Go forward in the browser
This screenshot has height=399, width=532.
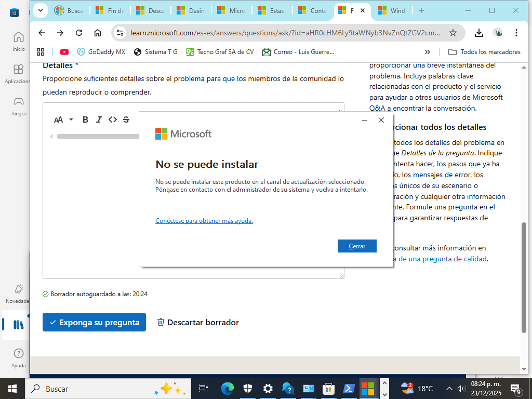point(60,33)
